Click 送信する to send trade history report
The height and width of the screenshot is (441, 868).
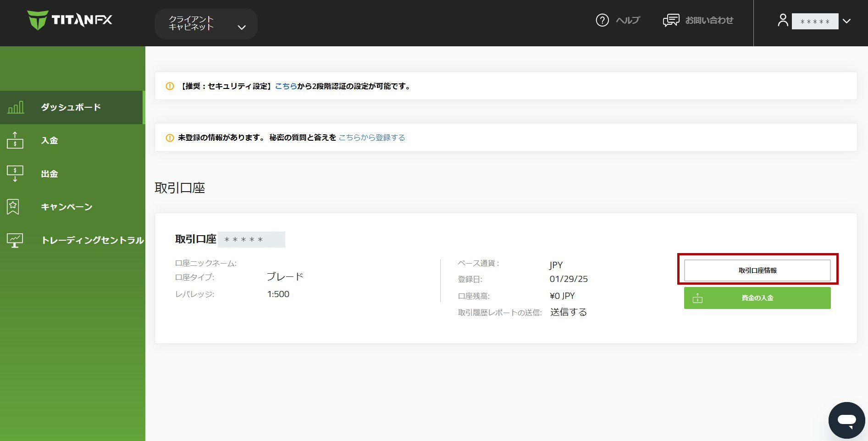[x=568, y=312]
